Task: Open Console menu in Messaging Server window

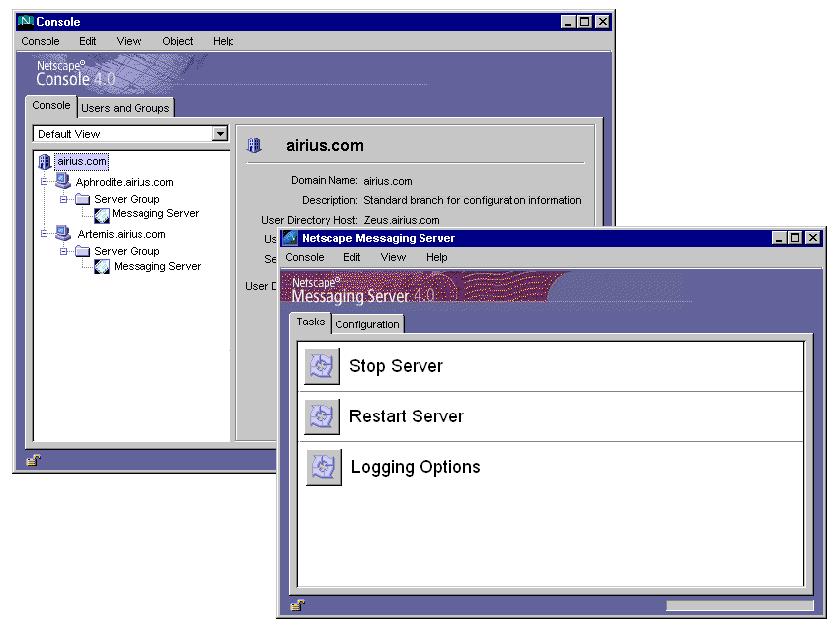Action: coord(305,257)
